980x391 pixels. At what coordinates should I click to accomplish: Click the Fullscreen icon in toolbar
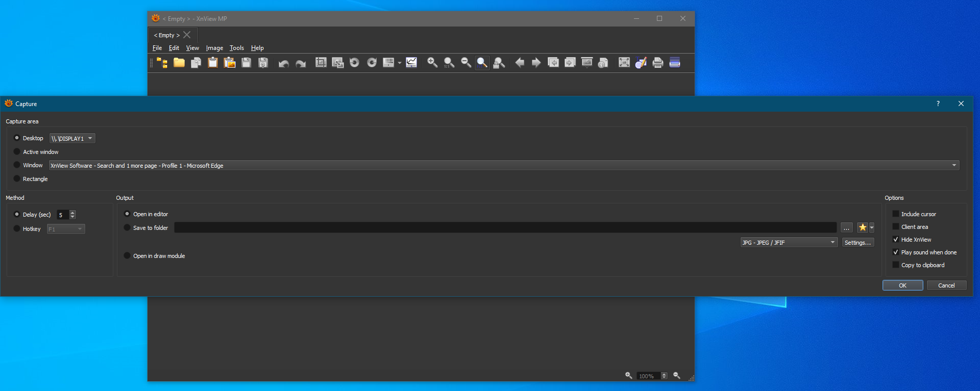(624, 63)
